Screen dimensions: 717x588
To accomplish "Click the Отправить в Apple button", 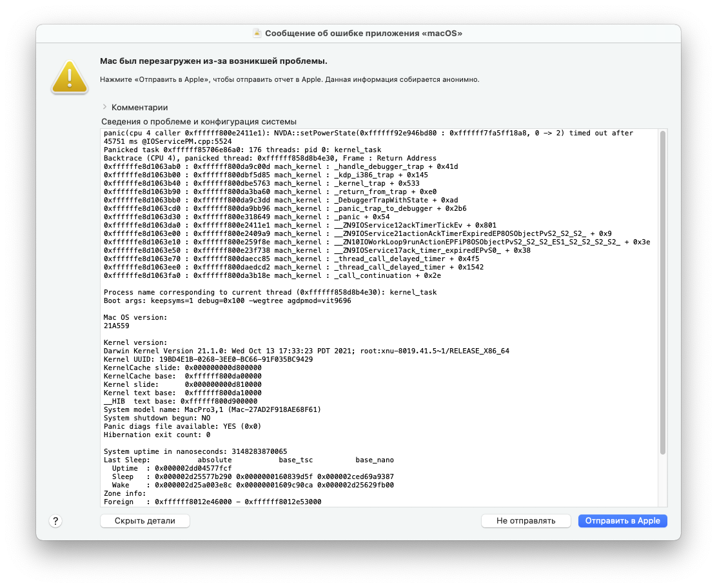I will (x=622, y=521).
